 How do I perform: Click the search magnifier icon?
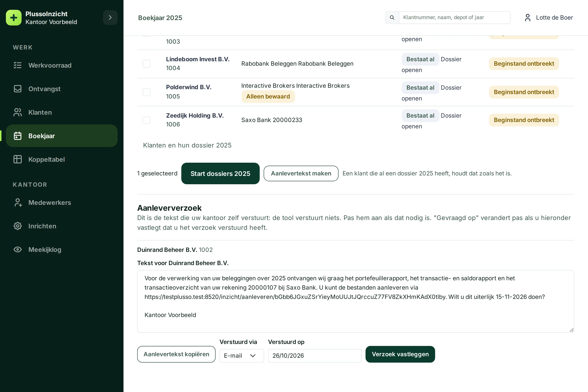[392, 17]
